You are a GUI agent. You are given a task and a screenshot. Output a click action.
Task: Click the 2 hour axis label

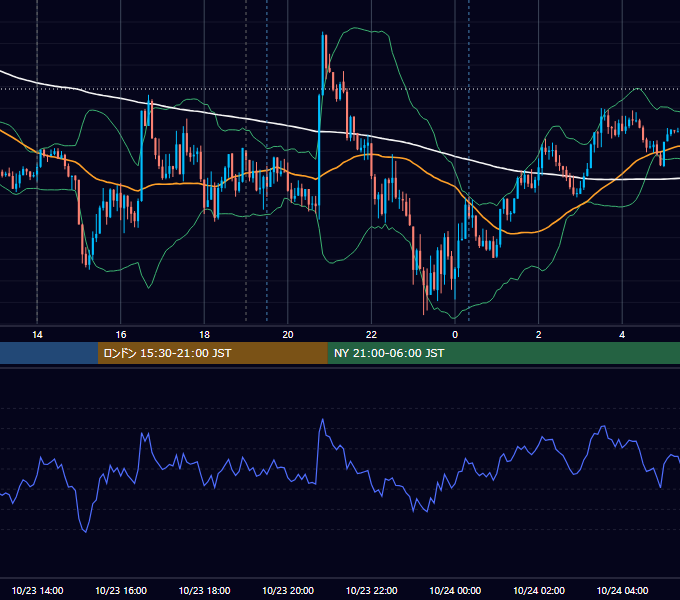539,335
